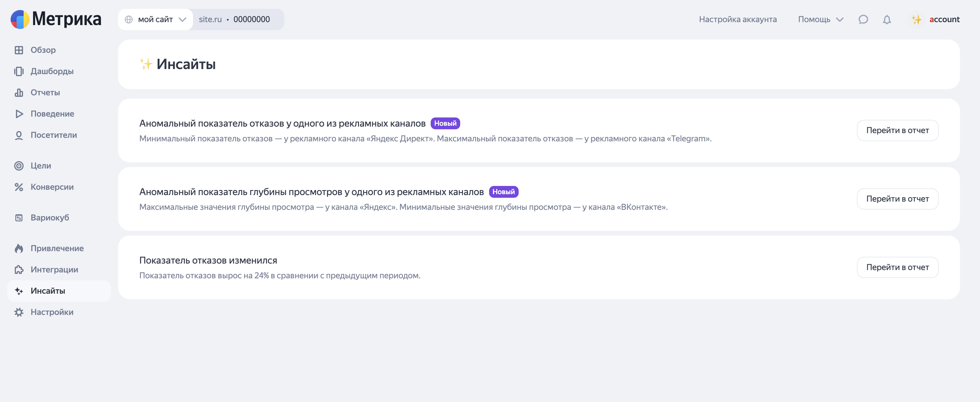This screenshot has width=980, height=402.
Task: Go to Посетители in sidebar
Action: point(54,135)
